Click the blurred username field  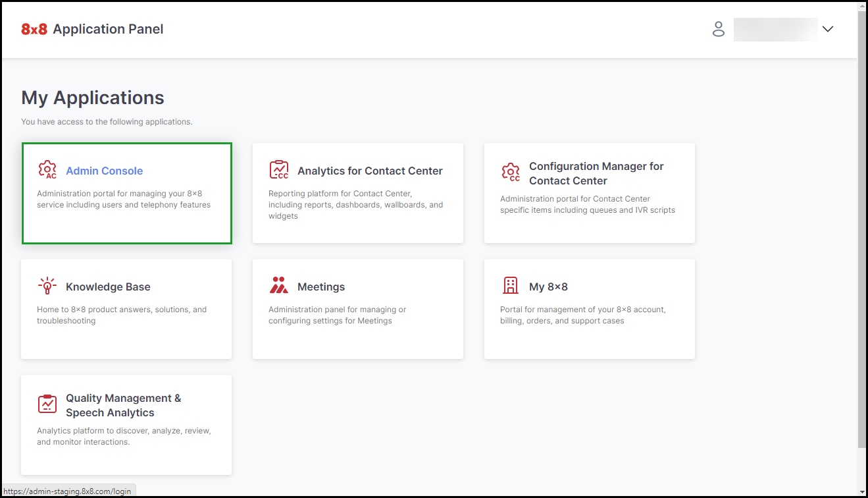775,30
